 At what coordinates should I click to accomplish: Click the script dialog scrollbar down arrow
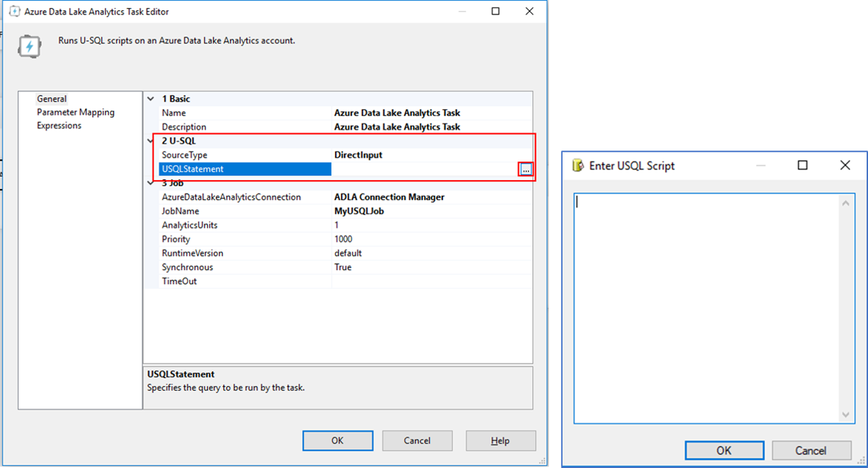846,414
